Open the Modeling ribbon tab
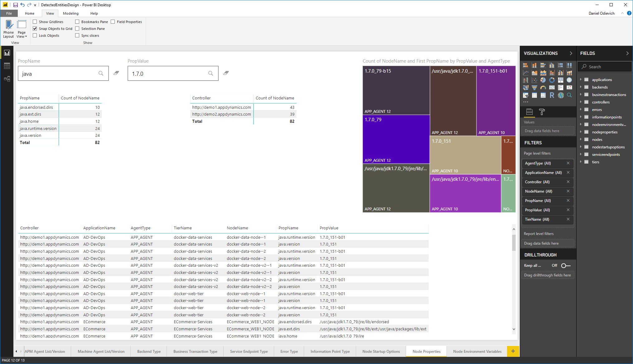 coord(70,13)
